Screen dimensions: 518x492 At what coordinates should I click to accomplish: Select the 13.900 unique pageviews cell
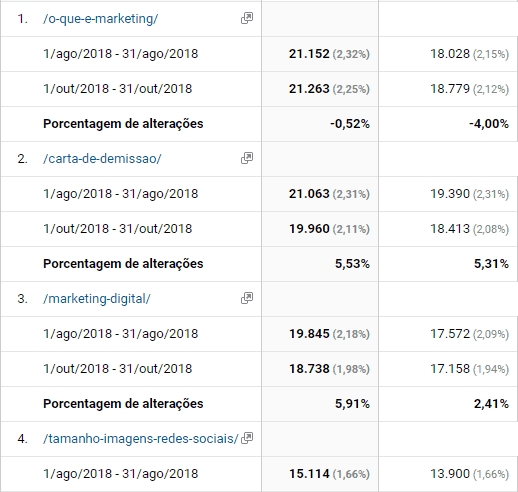coord(448,474)
